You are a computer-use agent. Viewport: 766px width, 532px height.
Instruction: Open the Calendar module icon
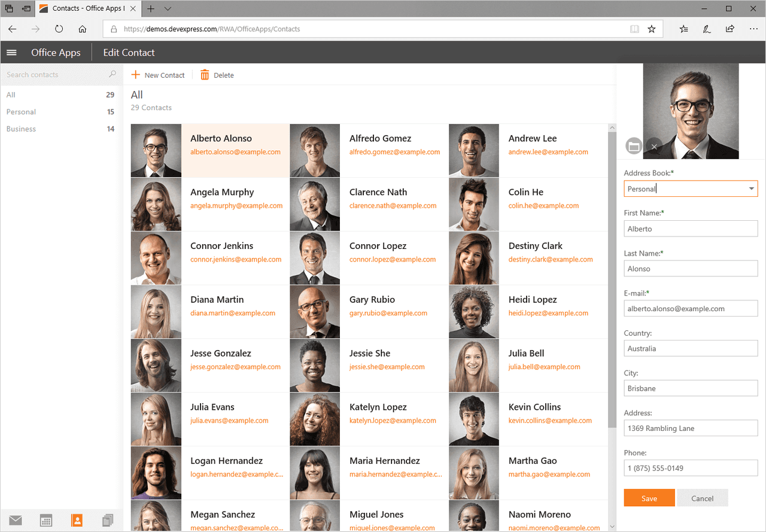coord(46,520)
